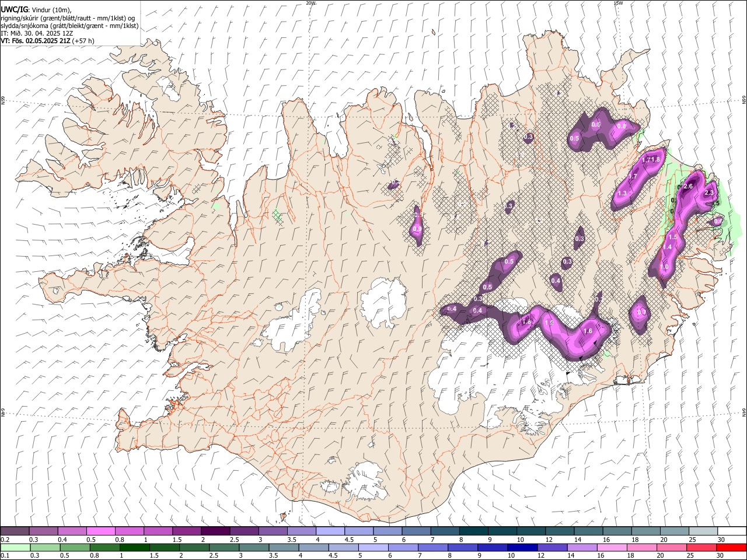The image size is (747, 560).
Task: Click lower-row legend swatch between 4 and 4.5
Action: pos(313,547)
